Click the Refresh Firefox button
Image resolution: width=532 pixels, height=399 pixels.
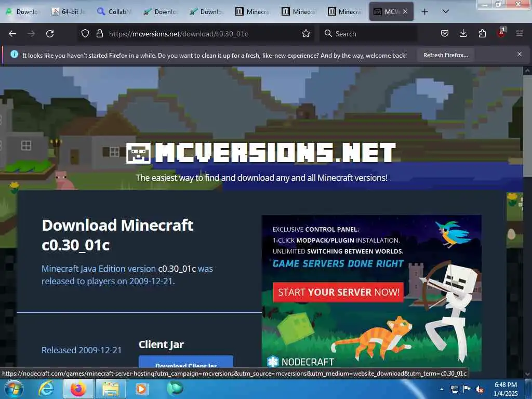tap(445, 55)
